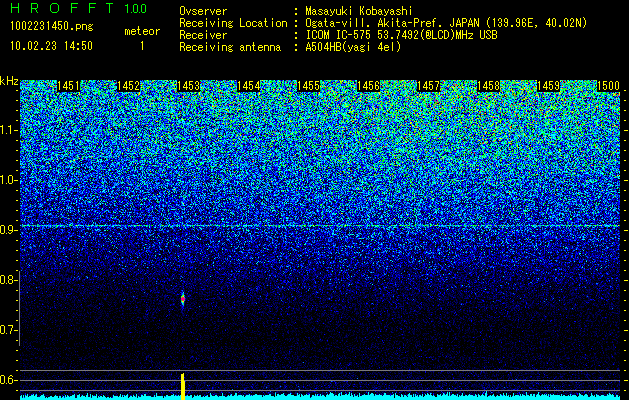Click the 0.9 kHz axis label

8,230
